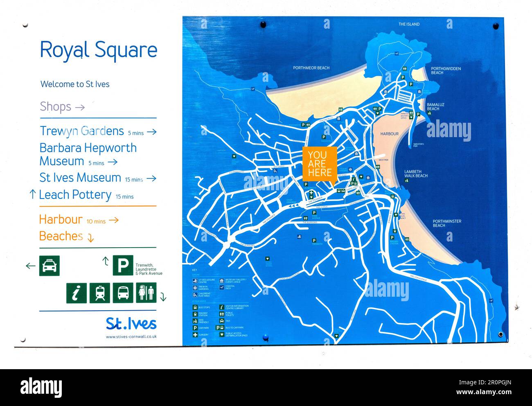
Task: Select the large white-bordered parking P sign
Action: pyautogui.click(x=123, y=265)
